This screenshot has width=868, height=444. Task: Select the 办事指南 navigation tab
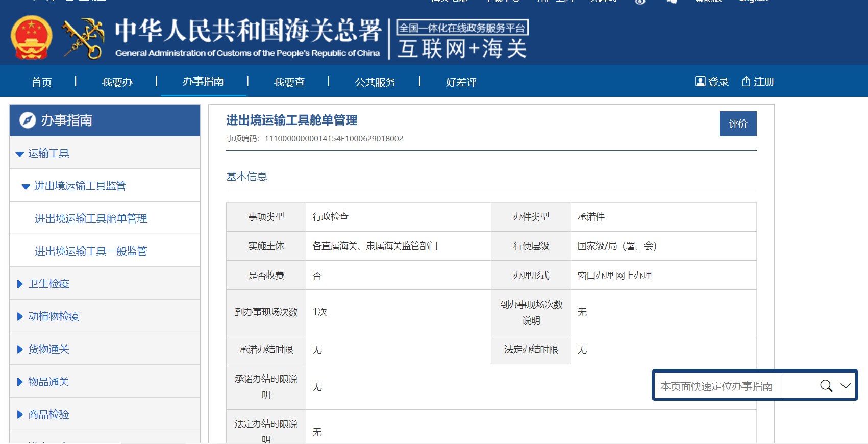203,82
